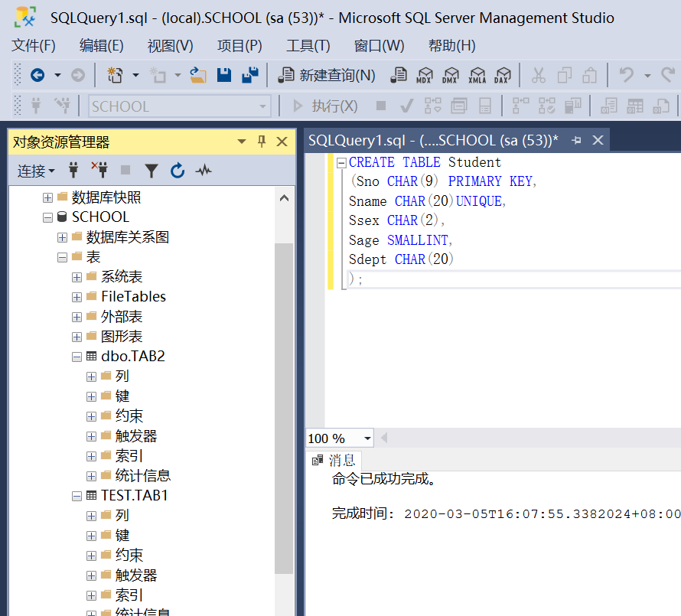Click the save all icon
The height and width of the screenshot is (616, 681).
[250, 75]
